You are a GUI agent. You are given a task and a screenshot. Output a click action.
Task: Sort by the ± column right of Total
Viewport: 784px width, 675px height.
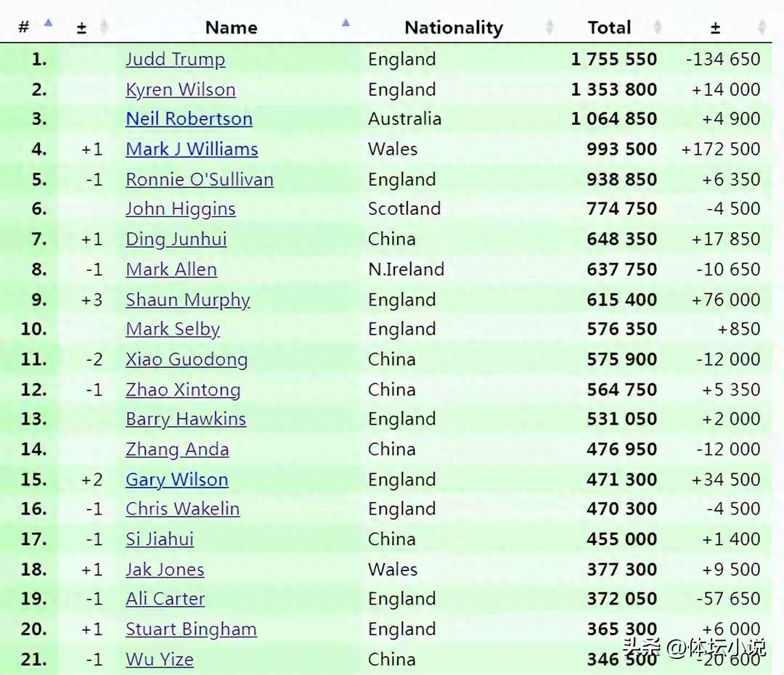pyautogui.click(x=761, y=28)
